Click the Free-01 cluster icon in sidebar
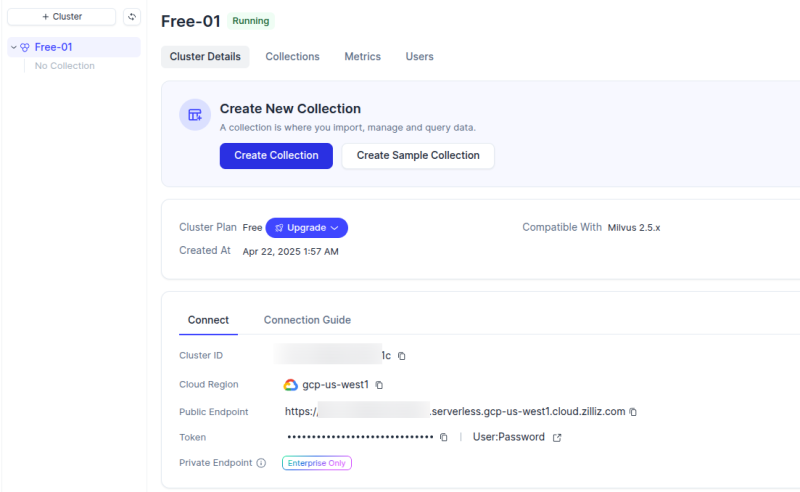The image size is (800, 492). (25, 47)
